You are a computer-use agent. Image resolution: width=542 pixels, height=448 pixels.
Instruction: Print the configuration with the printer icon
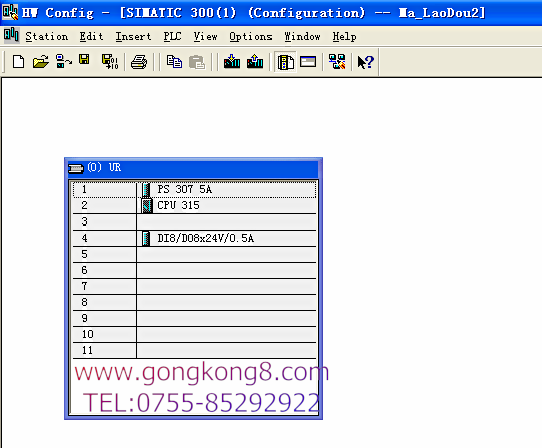(x=139, y=62)
